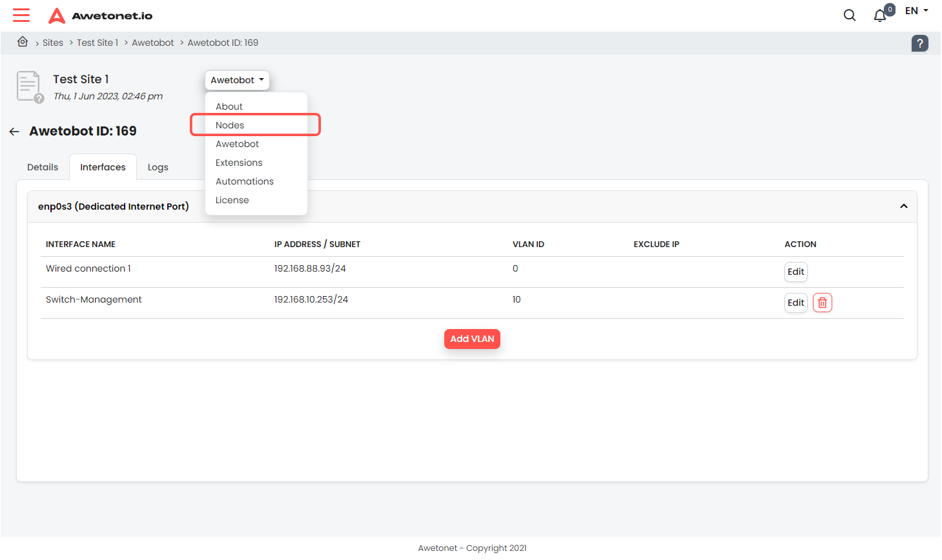Select About from the dropdown menu
This screenshot has width=942, height=560.
point(256,106)
